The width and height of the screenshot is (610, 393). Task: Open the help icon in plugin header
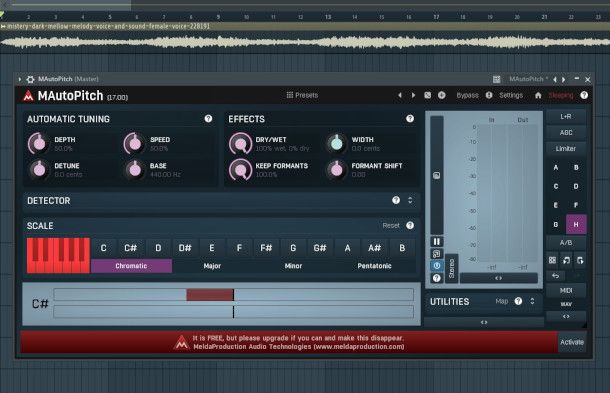point(584,95)
